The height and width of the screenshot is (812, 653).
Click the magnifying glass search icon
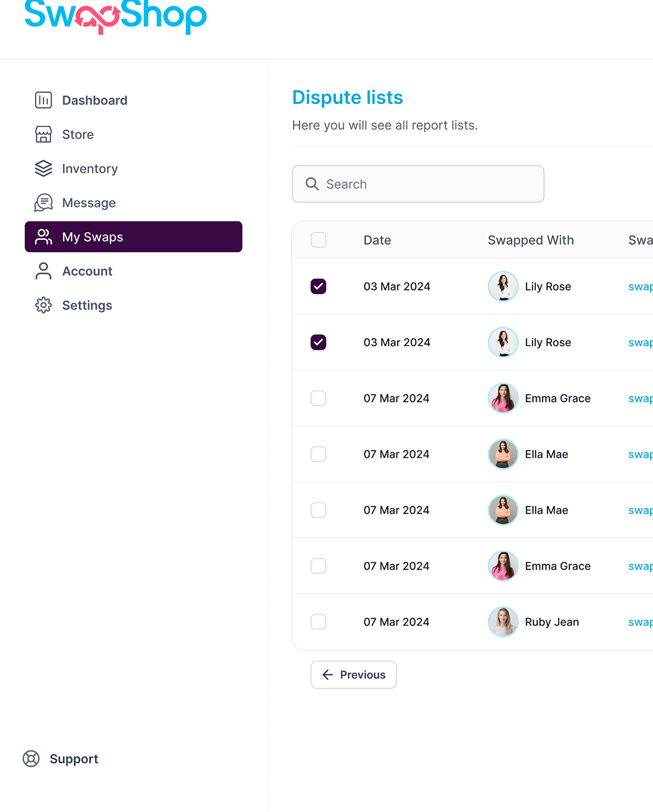312,184
